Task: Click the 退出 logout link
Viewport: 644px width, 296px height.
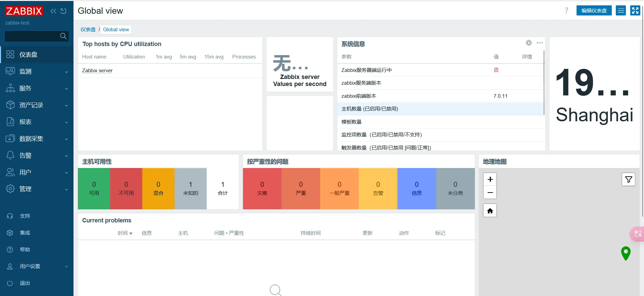Action: click(x=25, y=283)
